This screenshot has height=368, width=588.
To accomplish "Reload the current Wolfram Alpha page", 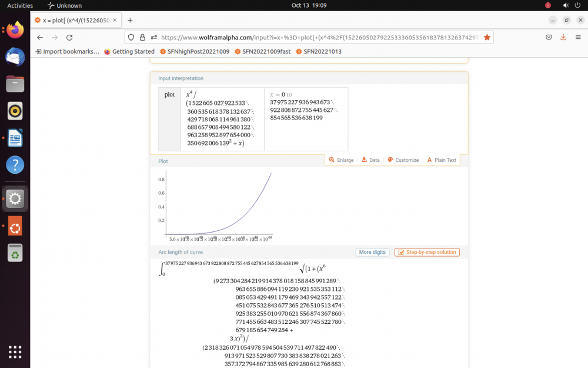I will click(69, 37).
